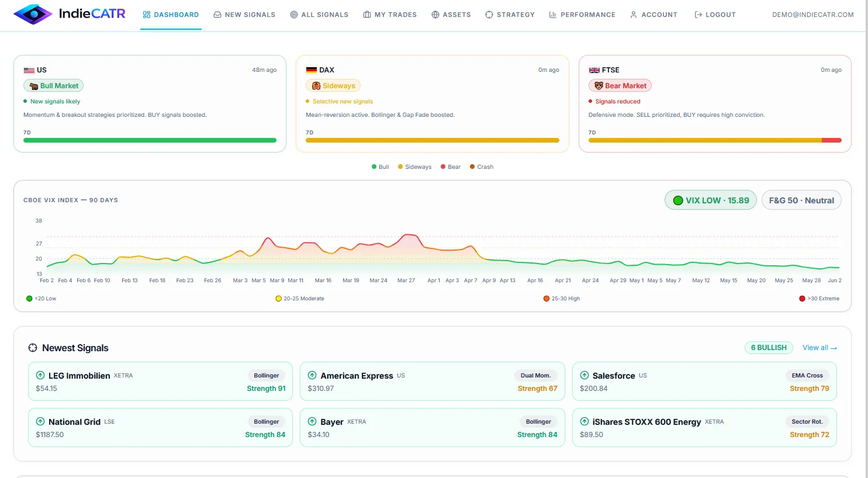The height and width of the screenshot is (478, 868).
Task: Click the up-arrow icon for LEG Immobilien
Action: (40, 375)
